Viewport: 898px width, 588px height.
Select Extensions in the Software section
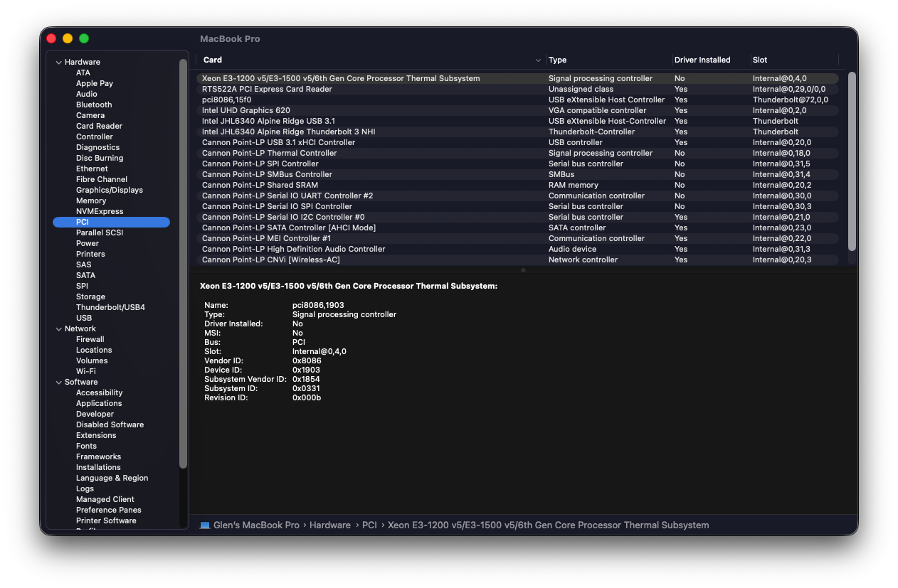click(x=96, y=435)
